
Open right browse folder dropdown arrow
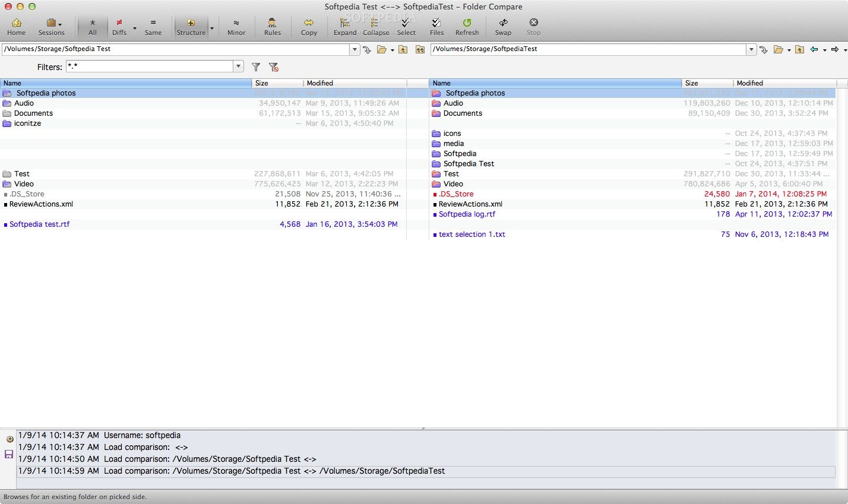point(789,50)
